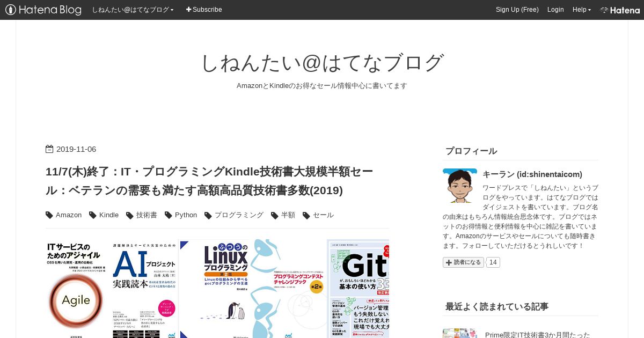Go to the Login page
The height and width of the screenshot is (338, 644).
click(555, 10)
